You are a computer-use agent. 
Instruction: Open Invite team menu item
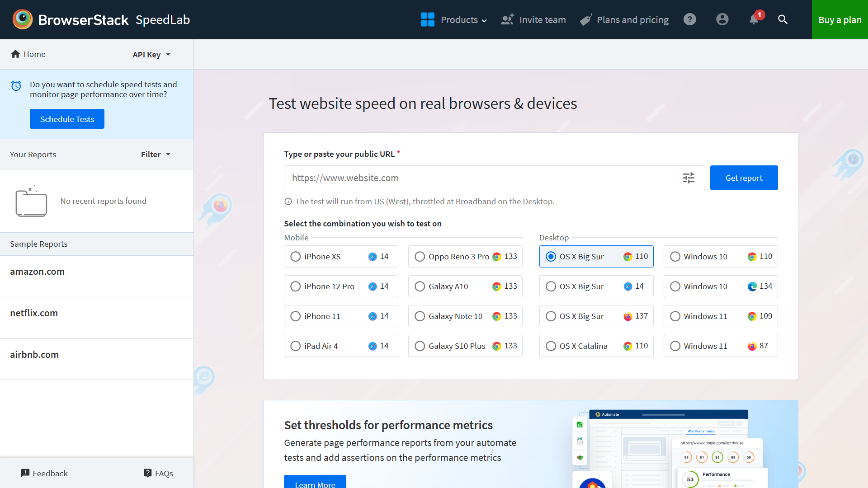coord(533,19)
